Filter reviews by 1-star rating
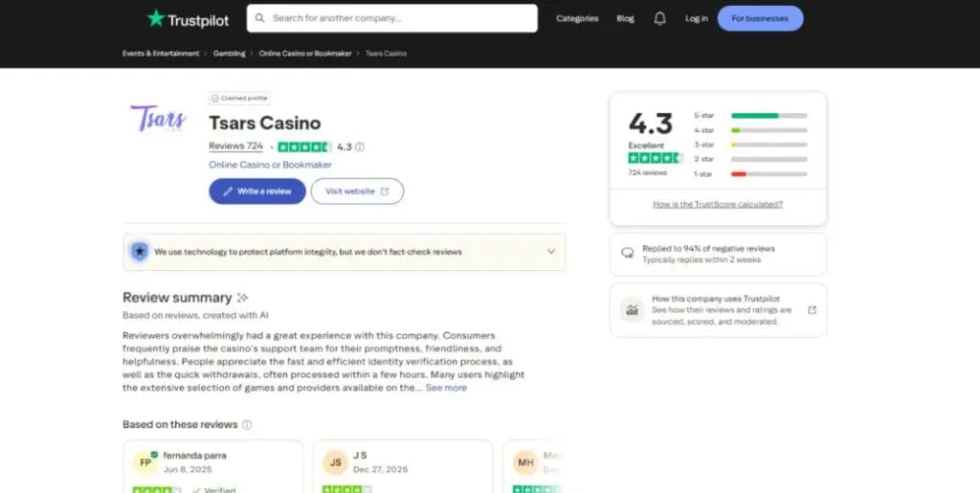This screenshot has height=493, width=980. 768,174
